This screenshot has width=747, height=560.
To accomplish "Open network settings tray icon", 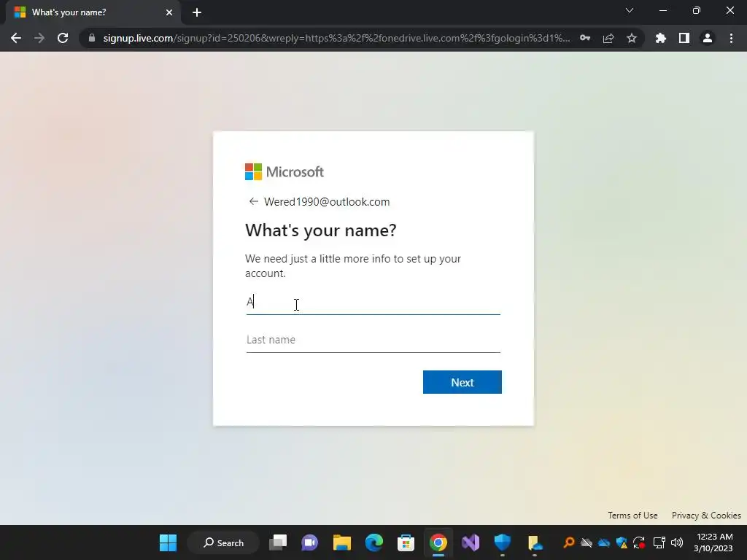I will pyautogui.click(x=659, y=542).
